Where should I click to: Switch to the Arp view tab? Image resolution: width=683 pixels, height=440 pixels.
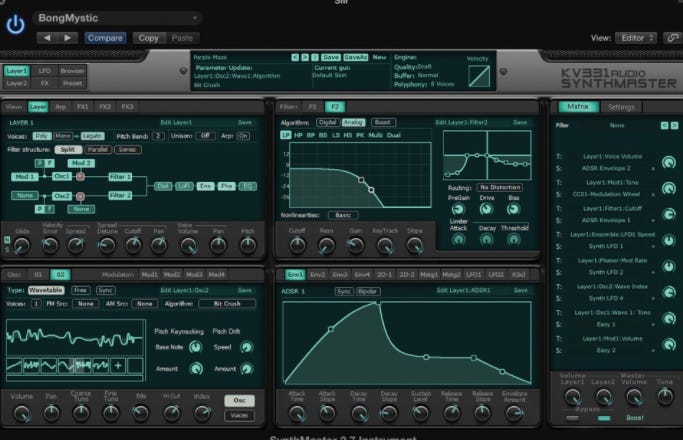click(61, 107)
